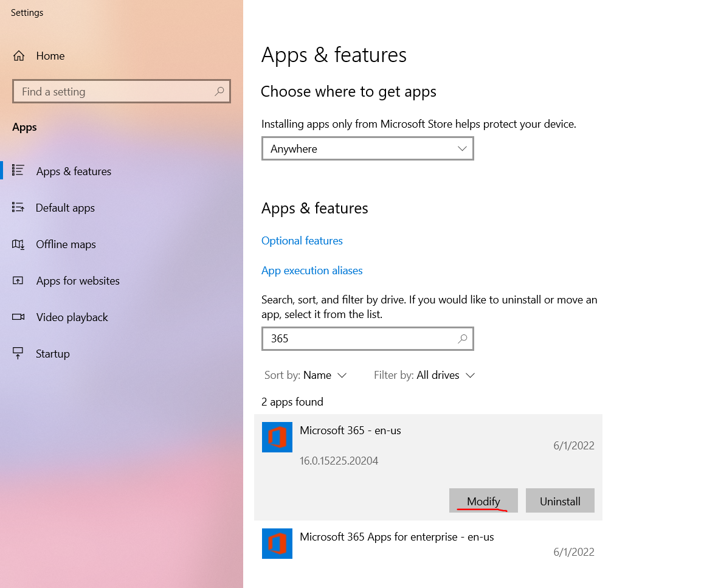Open Startup apps settings page
704x588 pixels.
[53, 353]
